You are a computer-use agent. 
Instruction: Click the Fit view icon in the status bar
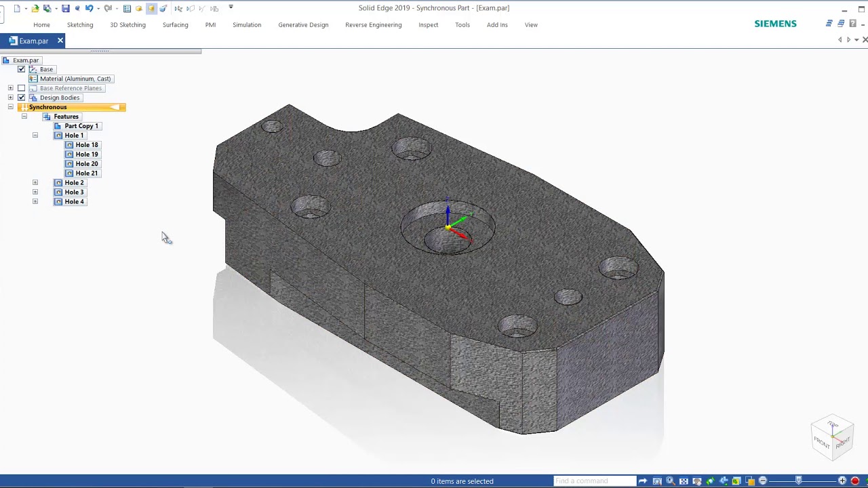coord(684,481)
